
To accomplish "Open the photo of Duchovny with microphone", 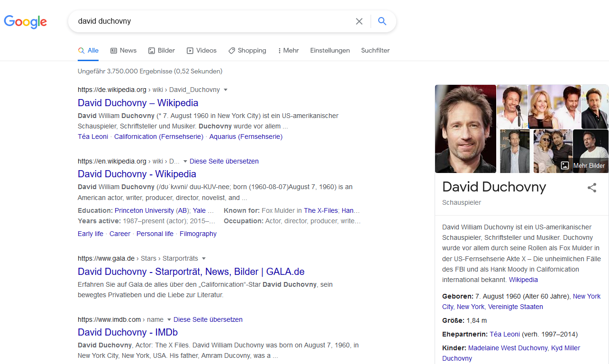I will point(512,106).
